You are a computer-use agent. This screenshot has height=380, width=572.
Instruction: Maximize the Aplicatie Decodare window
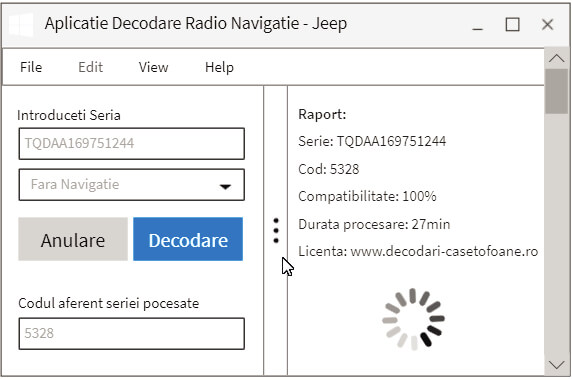click(513, 25)
